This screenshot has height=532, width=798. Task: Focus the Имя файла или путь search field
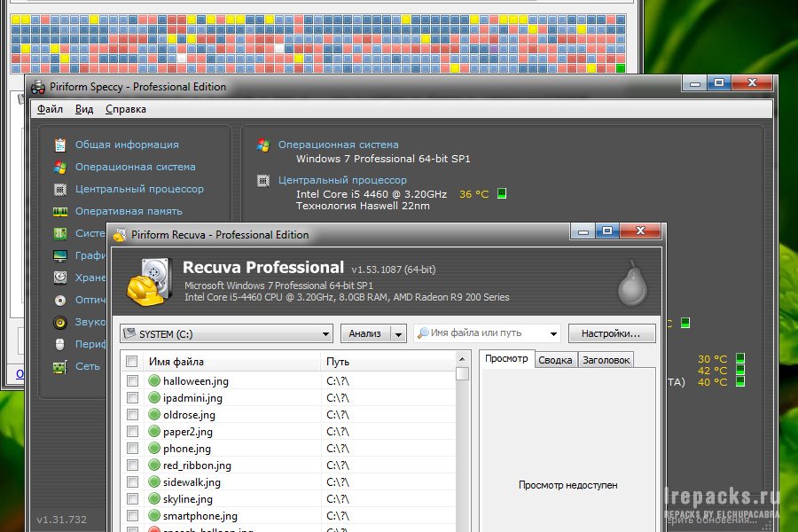tap(487, 333)
